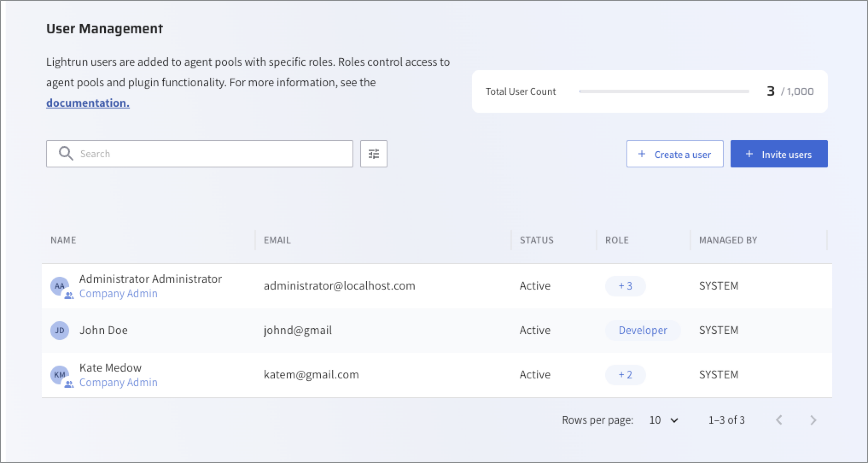Click the search magnifier icon
Image resolution: width=868 pixels, height=463 pixels.
tap(66, 153)
